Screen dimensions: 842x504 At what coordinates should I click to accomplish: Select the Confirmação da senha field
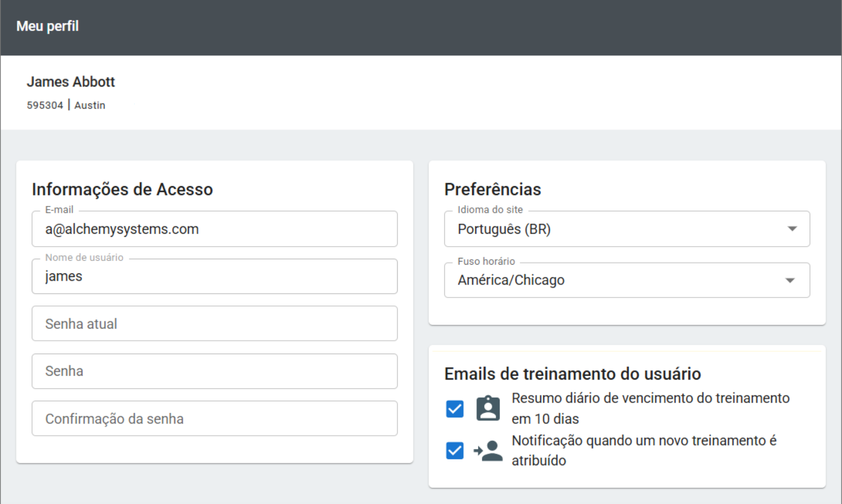(x=214, y=418)
